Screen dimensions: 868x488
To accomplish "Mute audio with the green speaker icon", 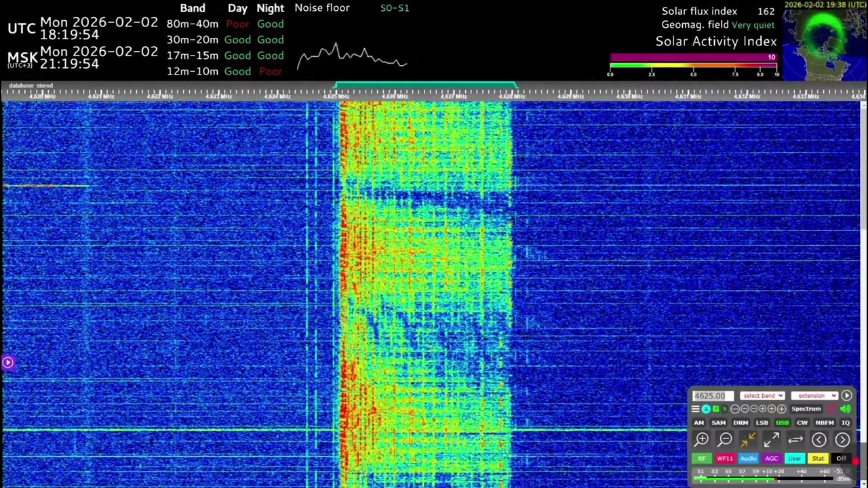I will point(846,409).
